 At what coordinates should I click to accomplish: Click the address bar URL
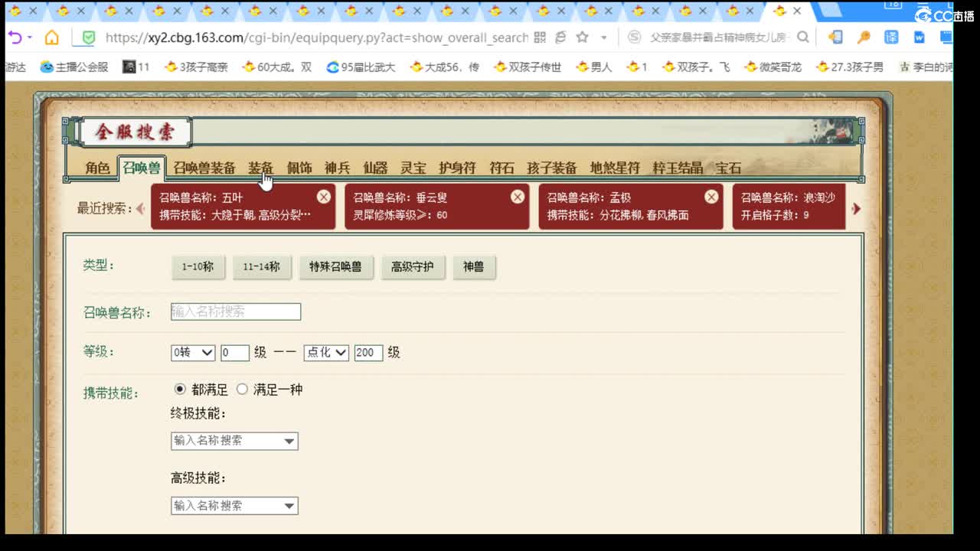pyautogui.click(x=317, y=37)
